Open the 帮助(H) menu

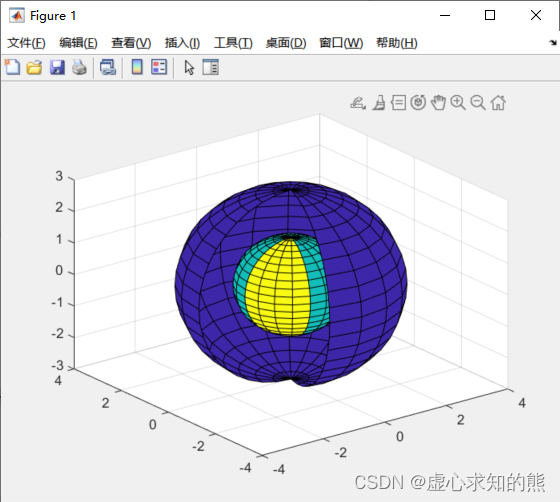click(x=397, y=43)
